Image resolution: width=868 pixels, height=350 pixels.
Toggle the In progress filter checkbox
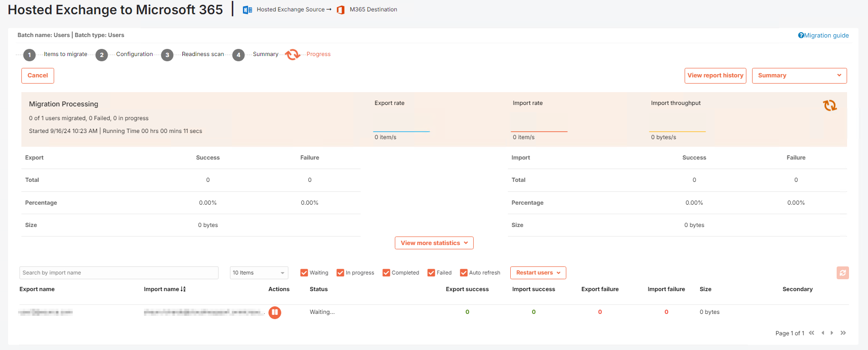point(340,273)
